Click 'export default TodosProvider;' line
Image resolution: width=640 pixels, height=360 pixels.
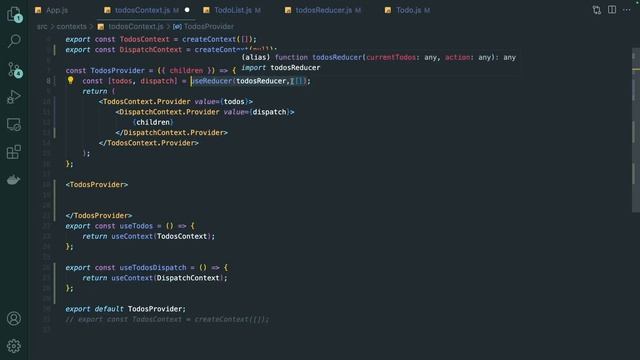point(126,309)
